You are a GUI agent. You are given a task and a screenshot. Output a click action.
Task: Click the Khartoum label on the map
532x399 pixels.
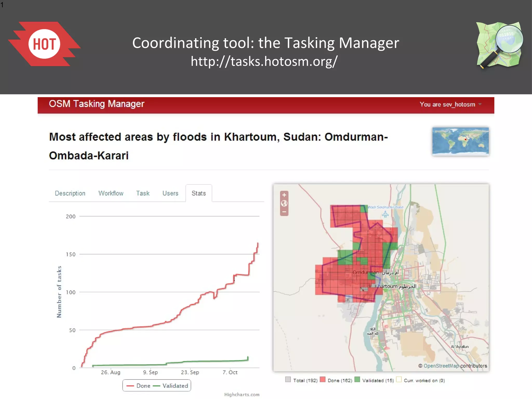pyautogui.click(x=386, y=286)
